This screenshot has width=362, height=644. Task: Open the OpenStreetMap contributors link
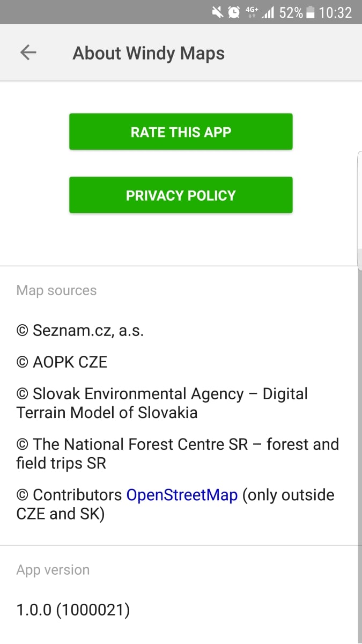point(182,494)
